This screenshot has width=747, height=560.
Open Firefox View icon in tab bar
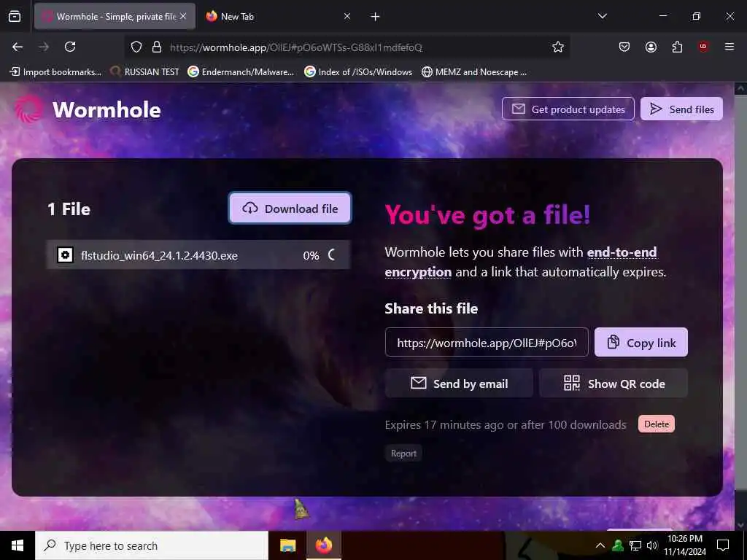point(15,16)
